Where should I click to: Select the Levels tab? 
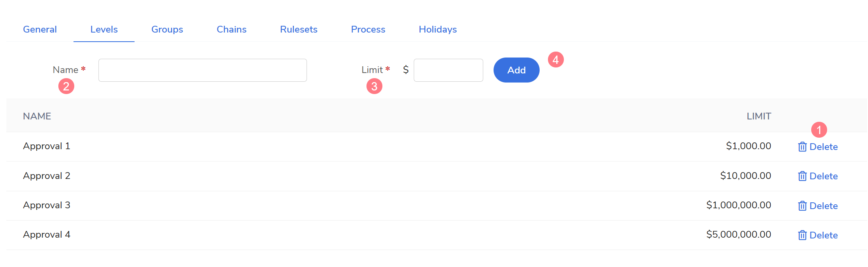[104, 29]
